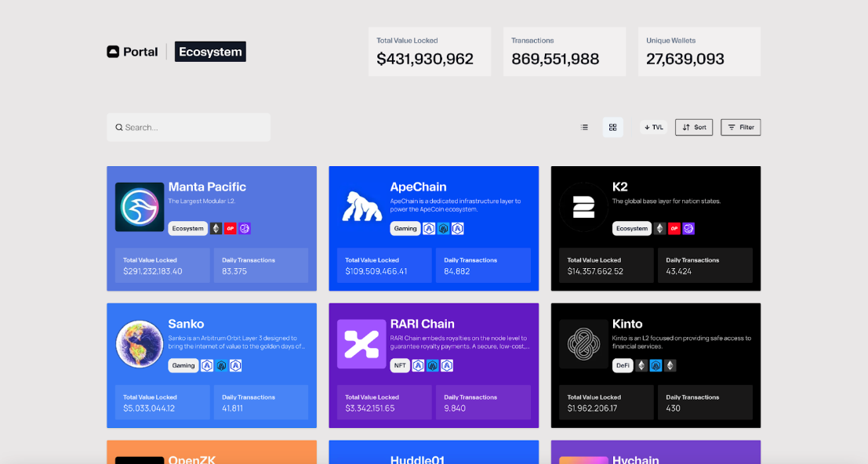Image resolution: width=868 pixels, height=464 pixels.
Task: Click blue Arbitrum icon on Sanko card
Action: [221, 365]
